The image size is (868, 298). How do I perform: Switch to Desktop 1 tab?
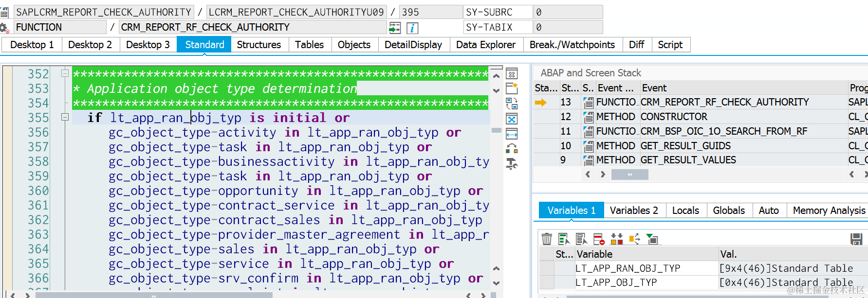[x=32, y=45]
